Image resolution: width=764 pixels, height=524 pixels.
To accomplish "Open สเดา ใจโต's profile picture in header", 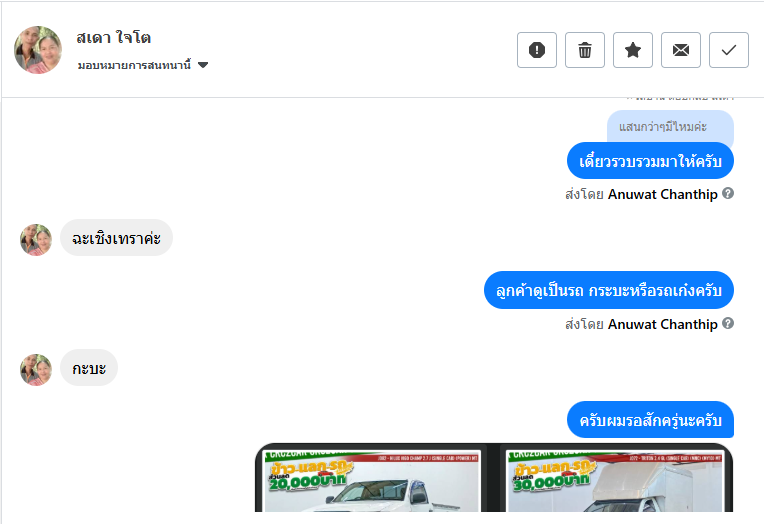I will (38, 50).
